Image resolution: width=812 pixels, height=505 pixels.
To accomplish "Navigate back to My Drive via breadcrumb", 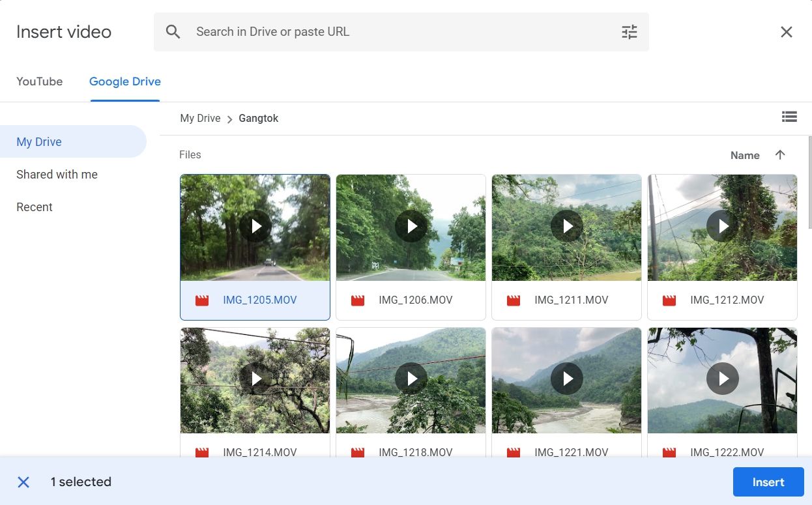I will (x=200, y=118).
